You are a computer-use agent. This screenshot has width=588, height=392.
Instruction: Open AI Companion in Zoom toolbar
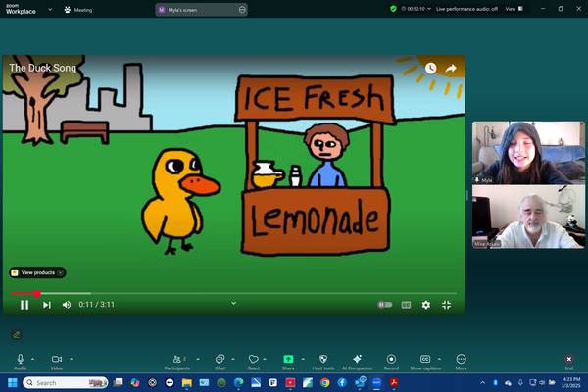357,362
